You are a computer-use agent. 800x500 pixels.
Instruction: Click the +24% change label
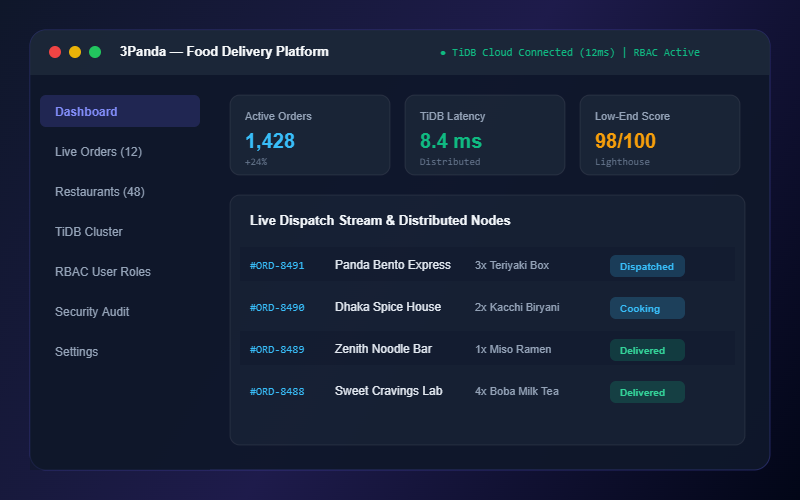[256, 162]
